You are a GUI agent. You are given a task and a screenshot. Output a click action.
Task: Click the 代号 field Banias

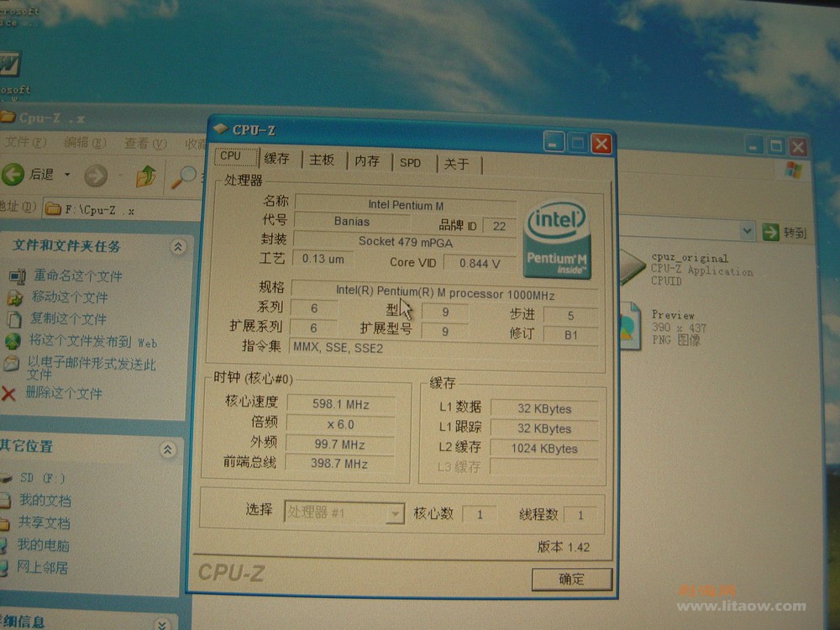point(352,221)
